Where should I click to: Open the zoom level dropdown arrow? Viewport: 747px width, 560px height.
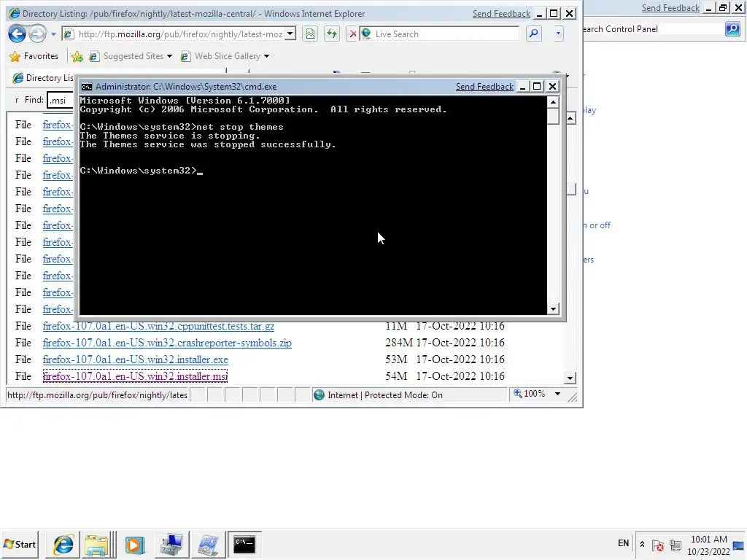click(x=557, y=394)
